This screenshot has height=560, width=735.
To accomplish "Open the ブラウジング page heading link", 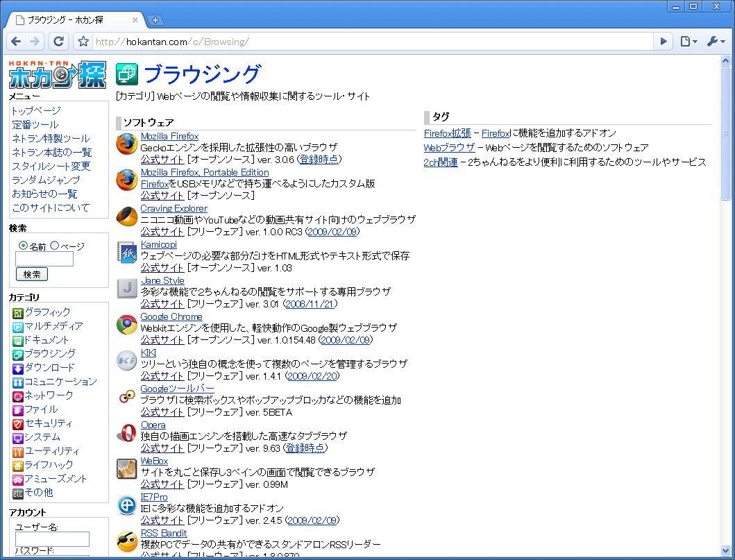I will point(202,74).
